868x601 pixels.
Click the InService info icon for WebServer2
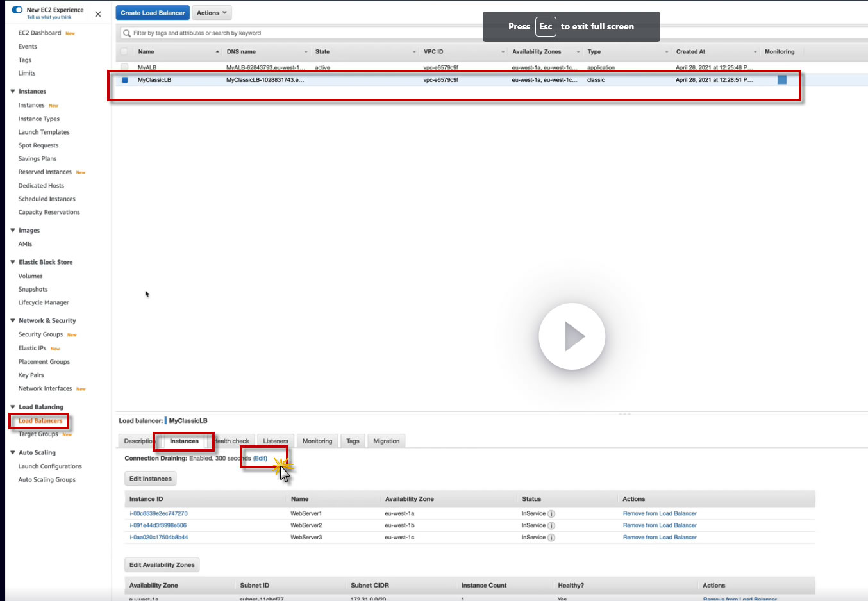click(x=551, y=526)
